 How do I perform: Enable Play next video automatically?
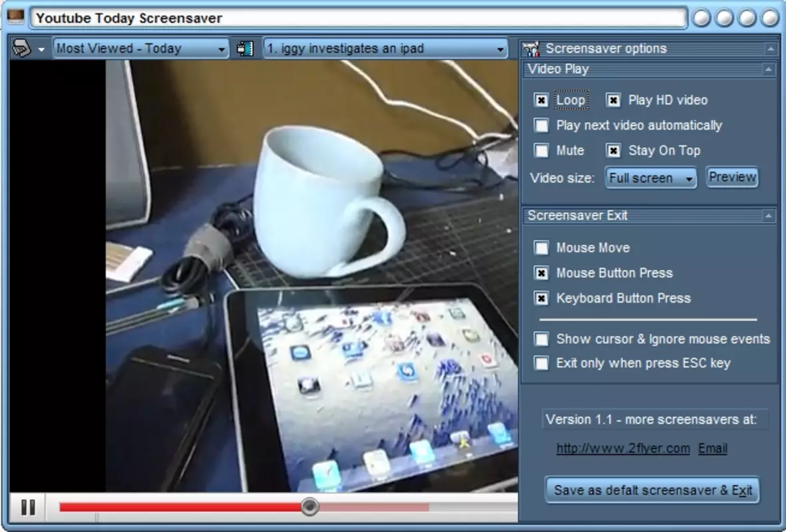pos(541,125)
